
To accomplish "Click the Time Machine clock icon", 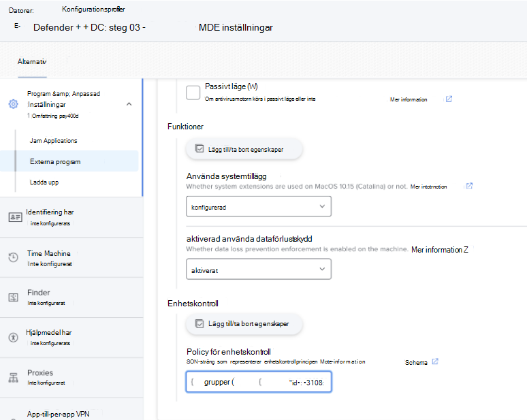I will click(13, 257).
